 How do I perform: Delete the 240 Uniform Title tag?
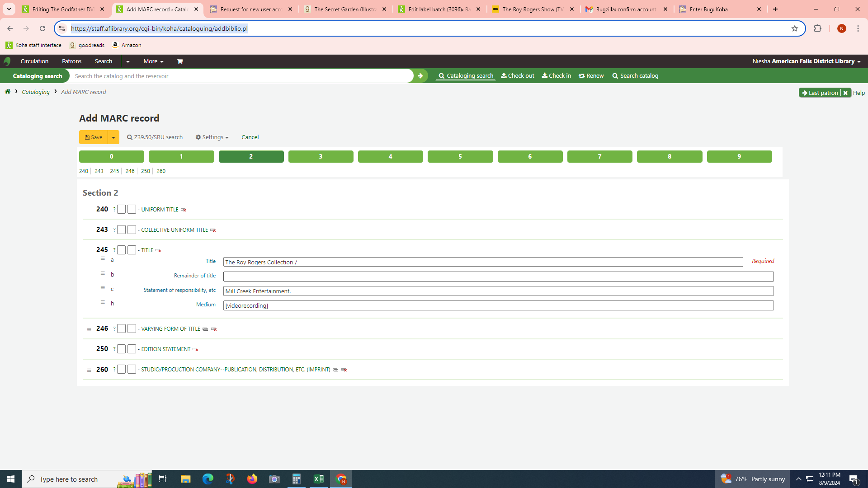(x=184, y=210)
